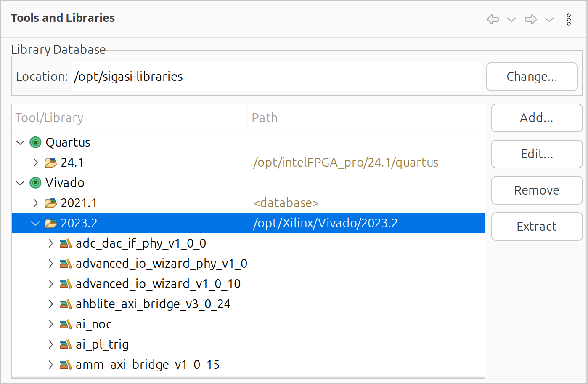Select the Vivado tree row label
The image size is (588, 384).
[x=65, y=183]
